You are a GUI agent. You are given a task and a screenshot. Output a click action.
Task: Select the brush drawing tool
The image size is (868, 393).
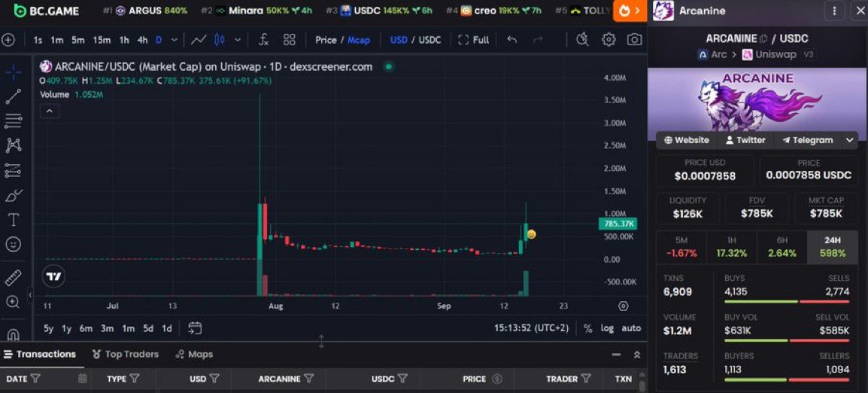pyautogui.click(x=14, y=195)
